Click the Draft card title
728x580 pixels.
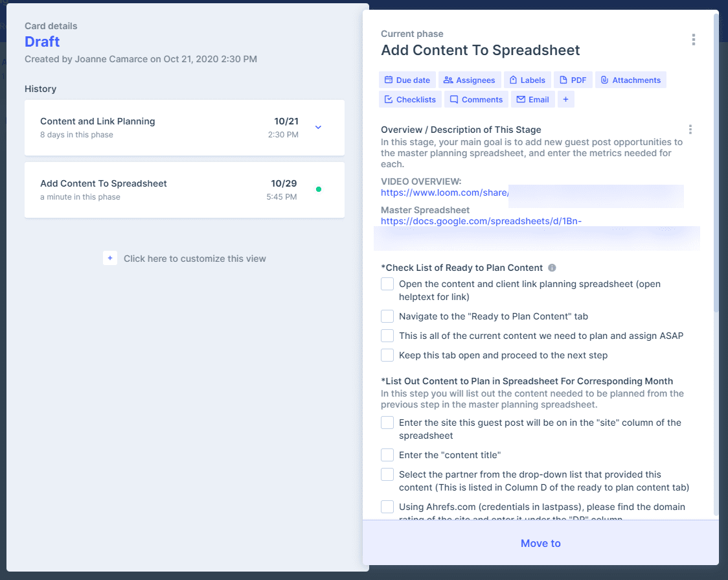(42, 41)
